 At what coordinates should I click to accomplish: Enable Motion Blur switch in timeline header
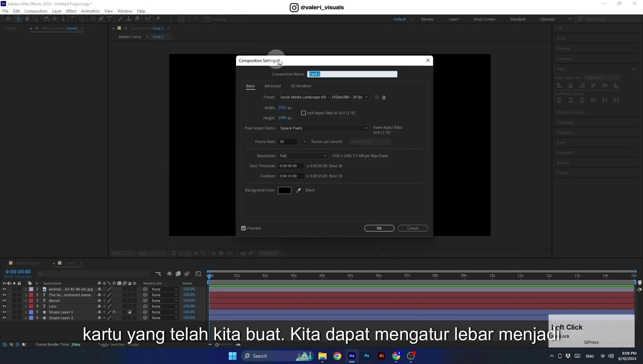tap(187, 274)
